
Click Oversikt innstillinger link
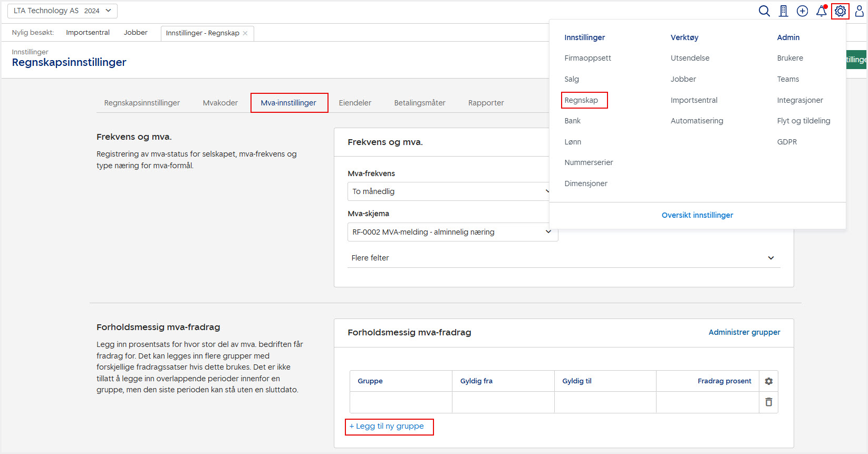pyautogui.click(x=697, y=215)
